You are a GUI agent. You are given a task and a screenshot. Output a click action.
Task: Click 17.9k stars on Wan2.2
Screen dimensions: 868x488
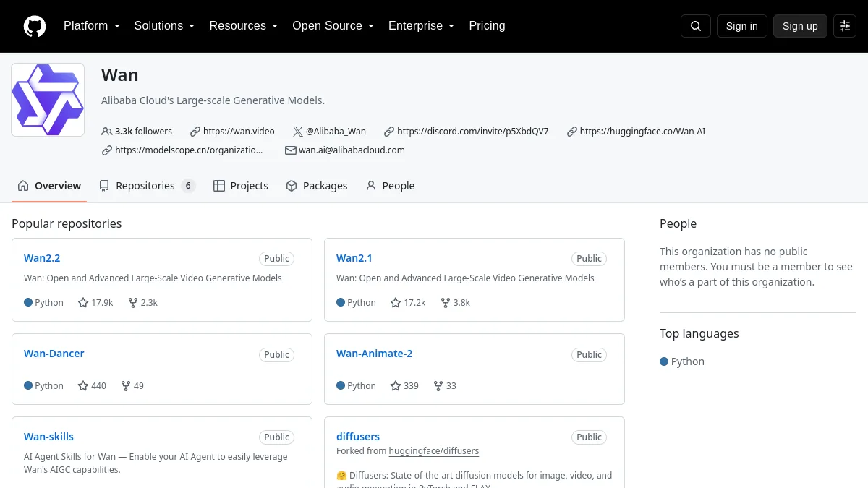(95, 303)
